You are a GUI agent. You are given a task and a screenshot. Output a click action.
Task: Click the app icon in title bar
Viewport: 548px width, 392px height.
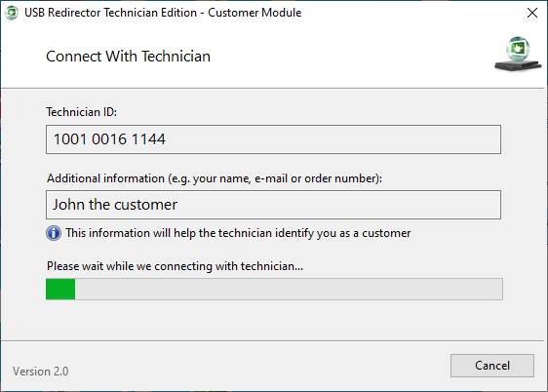point(12,13)
